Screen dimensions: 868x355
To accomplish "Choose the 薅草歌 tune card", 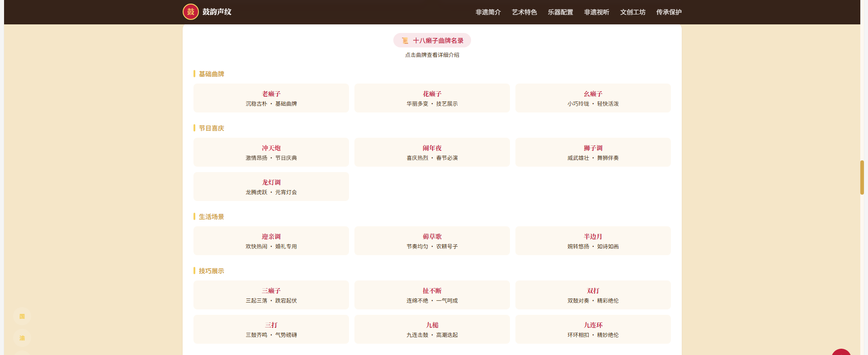I will (432, 241).
